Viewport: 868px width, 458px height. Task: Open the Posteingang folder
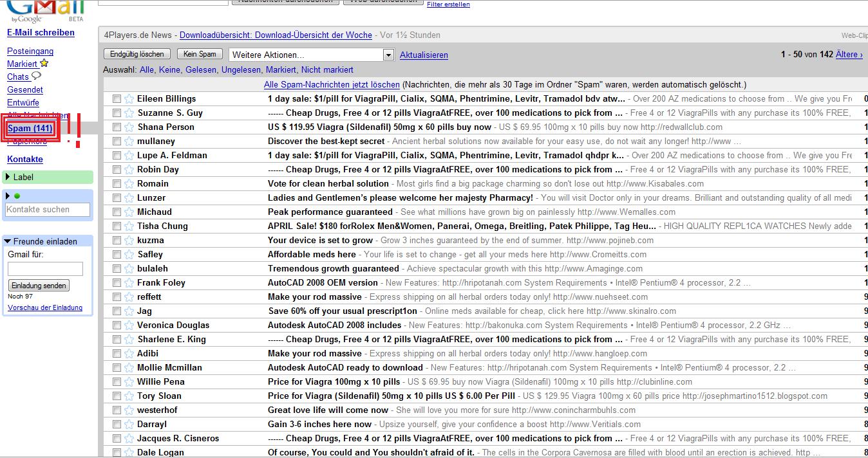tap(30, 51)
